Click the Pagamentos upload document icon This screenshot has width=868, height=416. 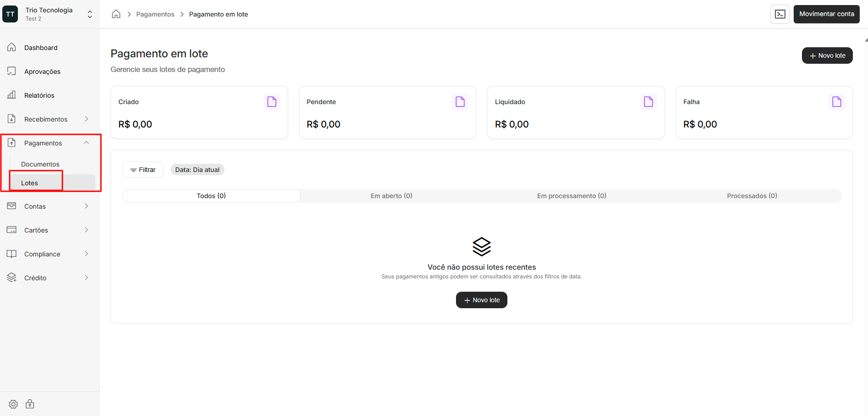point(12,143)
